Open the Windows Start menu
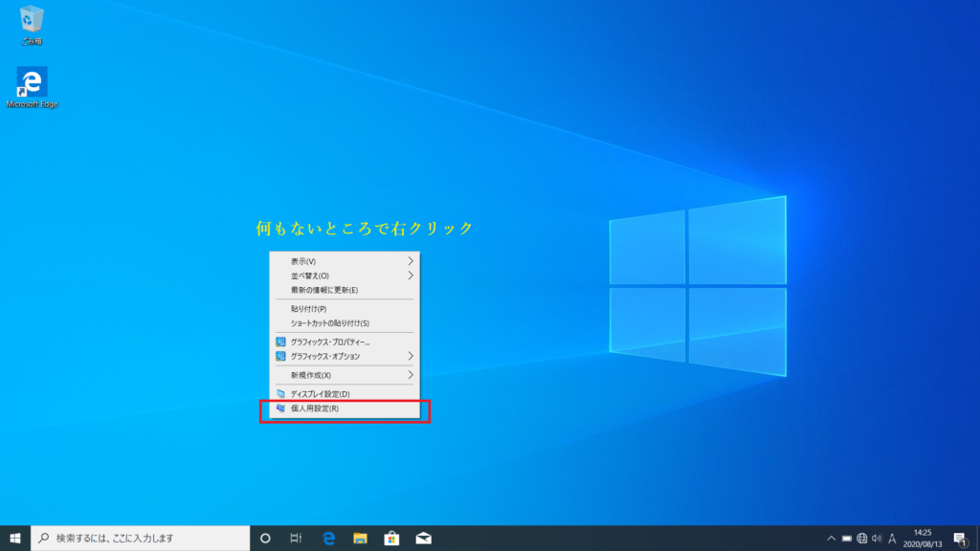Image resolution: width=980 pixels, height=551 pixels. pos(15,538)
